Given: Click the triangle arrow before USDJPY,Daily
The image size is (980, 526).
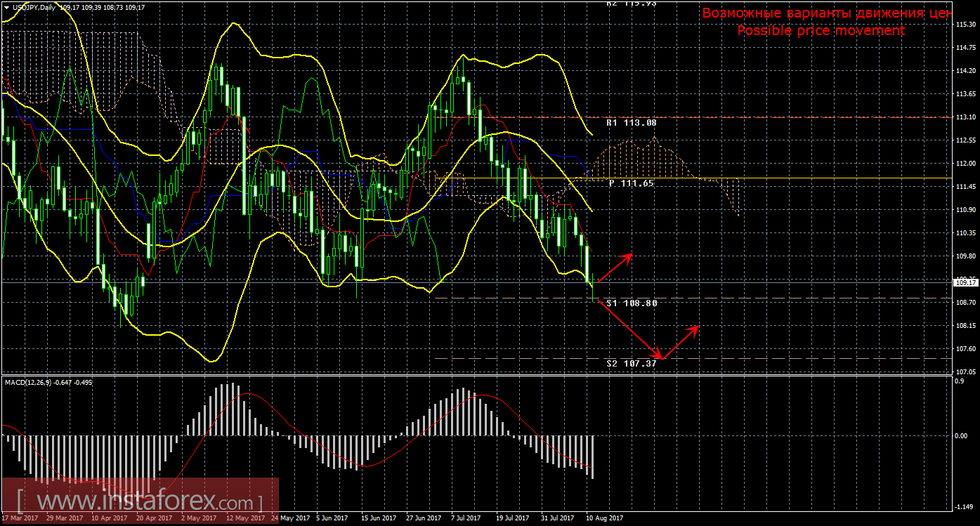Looking at the screenshot, I should 7,7.
